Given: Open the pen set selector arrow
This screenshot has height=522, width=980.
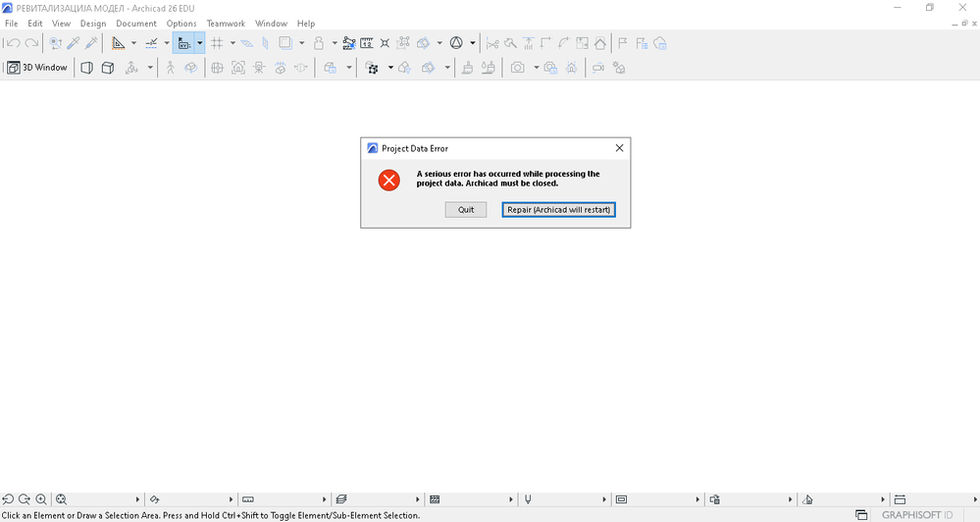Looking at the screenshot, I should click(604, 499).
